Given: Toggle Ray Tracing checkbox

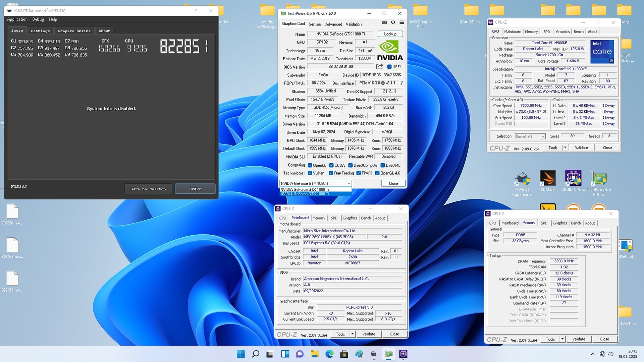Looking at the screenshot, I should [331, 173].
